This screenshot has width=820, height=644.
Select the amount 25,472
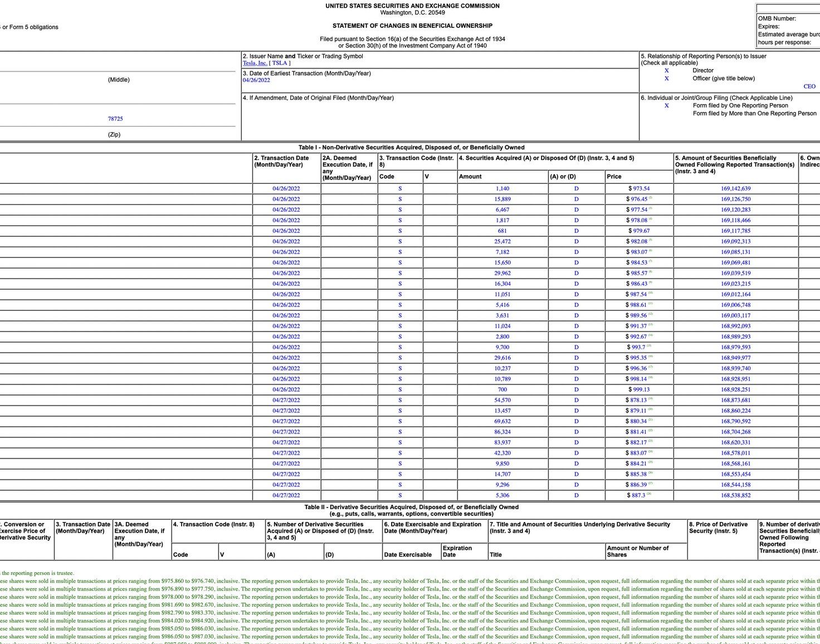tap(502, 242)
